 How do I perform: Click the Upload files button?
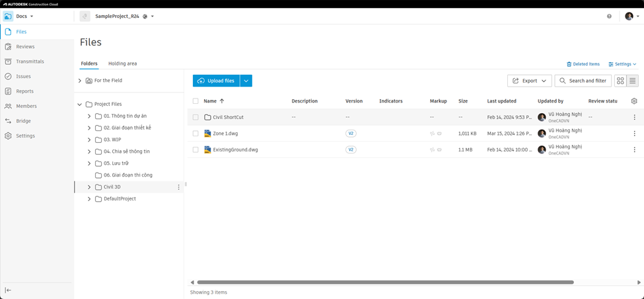(217, 81)
